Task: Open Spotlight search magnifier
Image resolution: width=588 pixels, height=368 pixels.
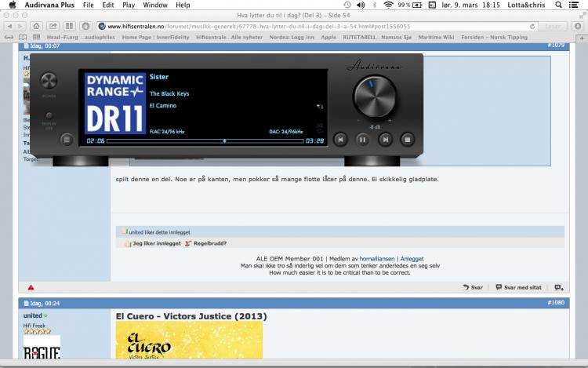Action: point(558,5)
